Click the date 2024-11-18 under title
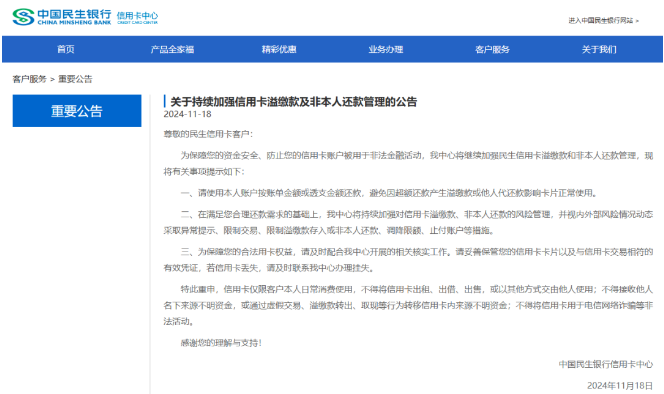Image resolution: width=664 pixels, height=394 pixels. pos(187,114)
